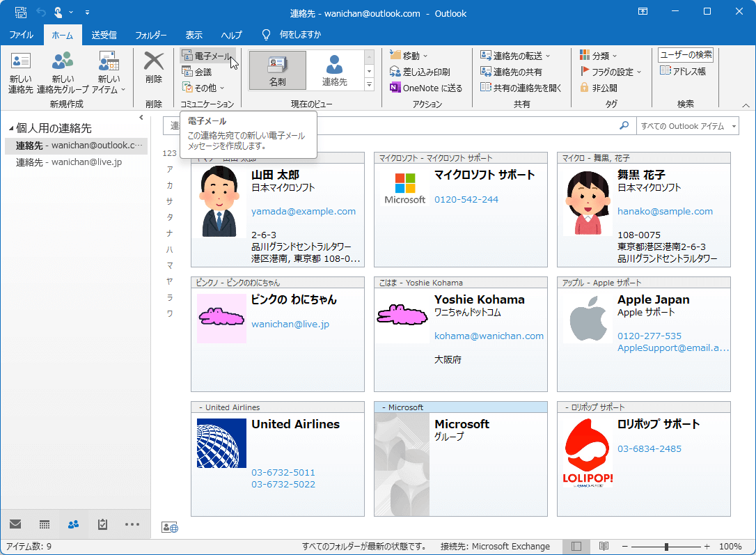Zoom in with the plus button

pos(707,547)
